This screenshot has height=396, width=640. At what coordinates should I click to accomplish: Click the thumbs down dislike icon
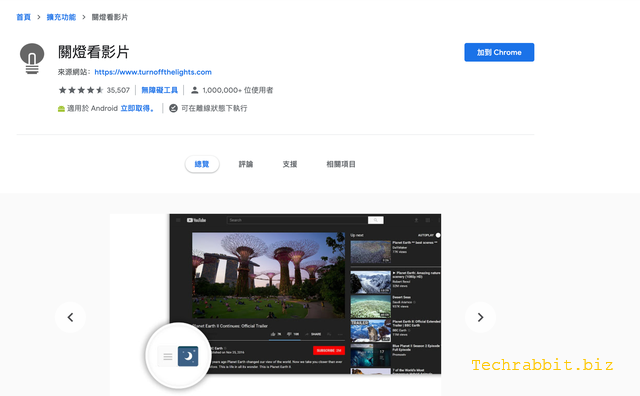coord(289,334)
